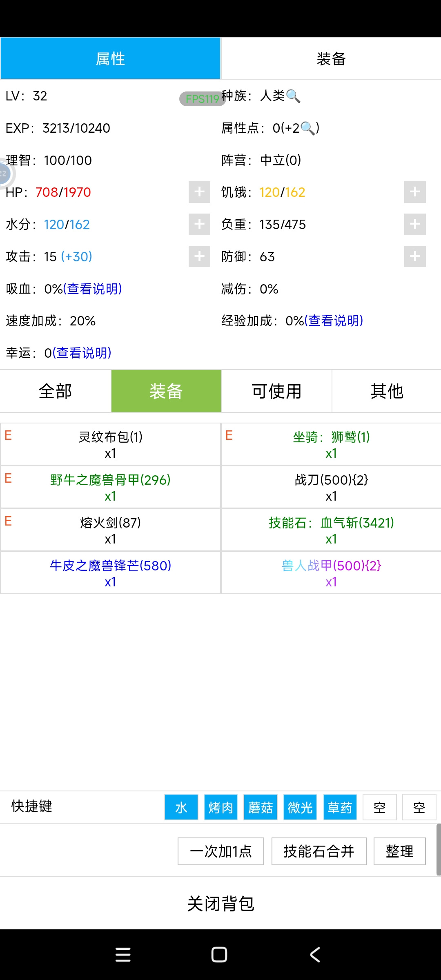Tap the Android back arrow
The image size is (441, 980).
point(315,955)
